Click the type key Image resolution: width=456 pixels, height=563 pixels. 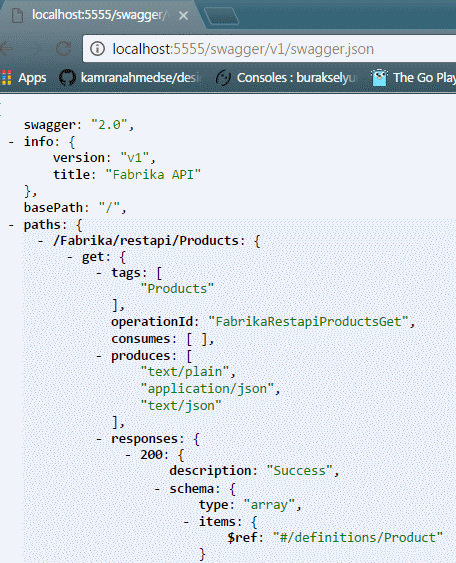point(214,505)
